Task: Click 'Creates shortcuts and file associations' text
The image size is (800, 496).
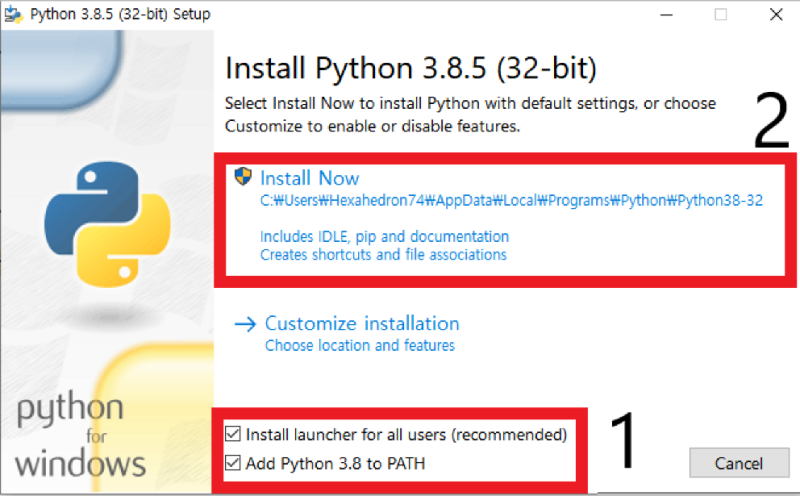Action: tap(383, 255)
